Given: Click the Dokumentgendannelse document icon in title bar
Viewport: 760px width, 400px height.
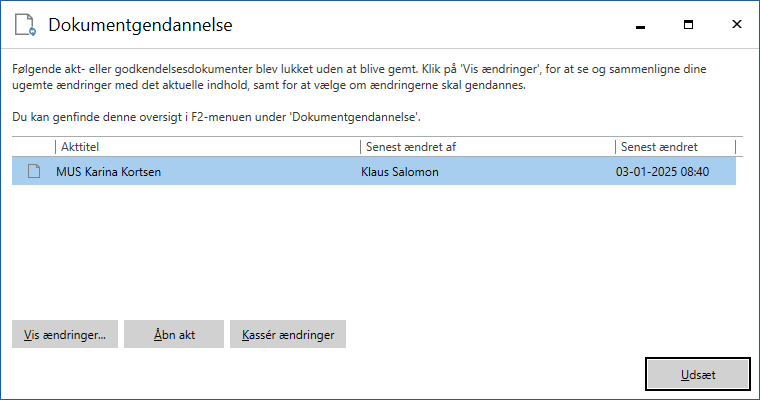Looking at the screenshot, I should [x=25, y=24].
